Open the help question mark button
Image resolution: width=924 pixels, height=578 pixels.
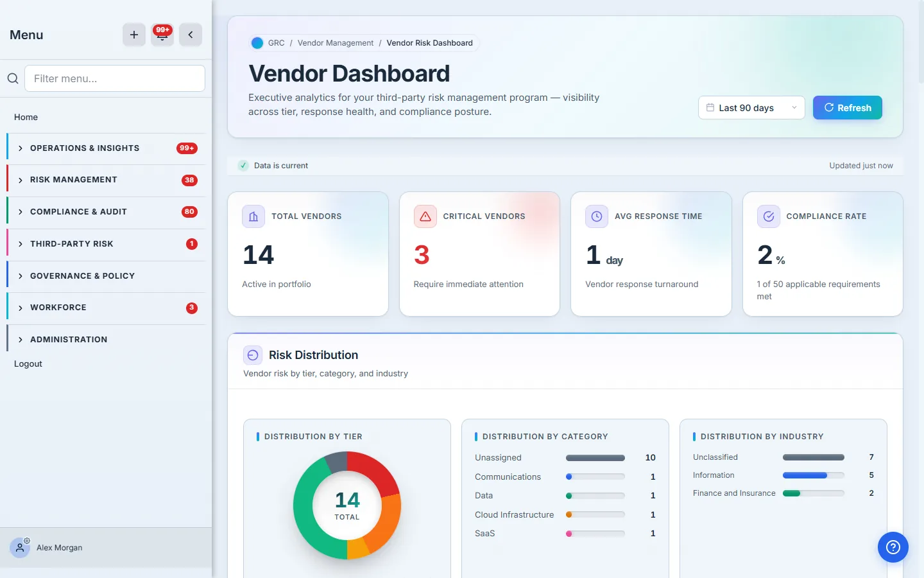[893, 547]
